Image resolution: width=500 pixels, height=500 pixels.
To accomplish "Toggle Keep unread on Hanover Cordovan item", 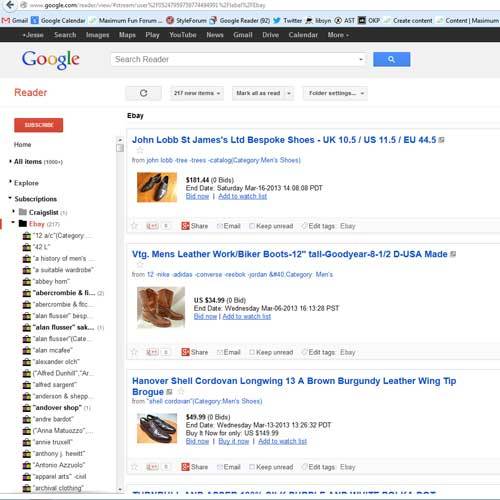I will click(x=271, y=467).
